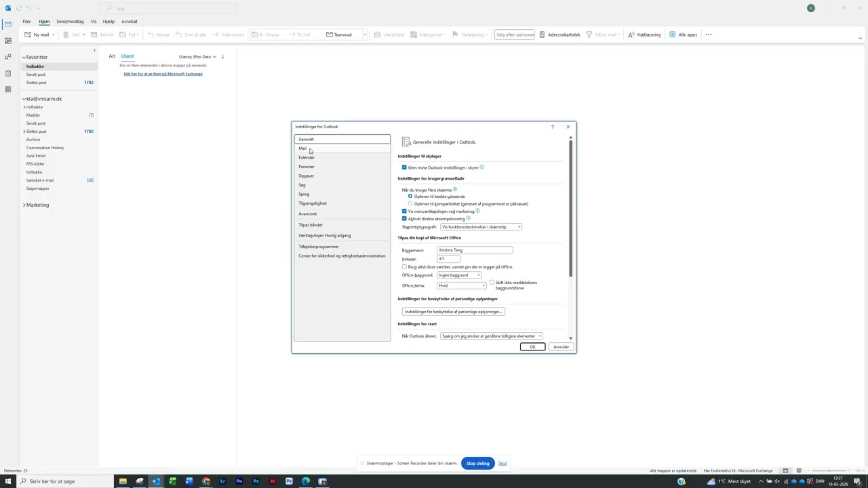Open the Når Outlook åbnes dropdown
The width and height of the screenshot is (868, 488).
(492, 336)
